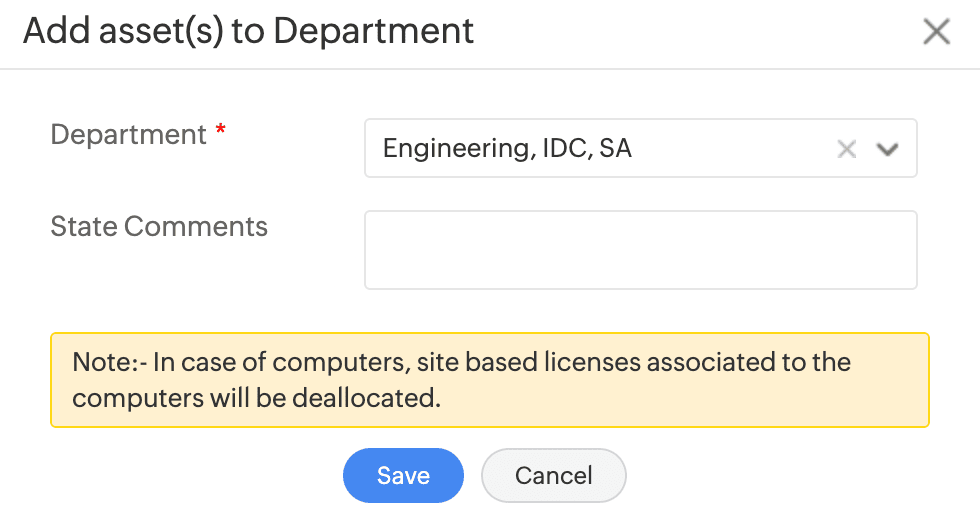Image resolution: width=980 pixels, height=526 pixels.
Task: Click the red required asterisk
Action: click(x=220, y=133)
